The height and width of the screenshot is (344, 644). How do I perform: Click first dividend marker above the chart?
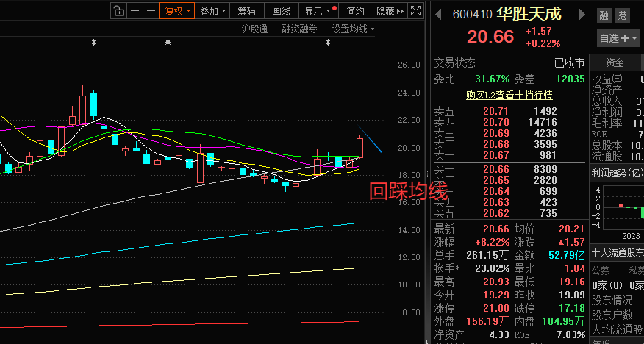pos(93,43)
